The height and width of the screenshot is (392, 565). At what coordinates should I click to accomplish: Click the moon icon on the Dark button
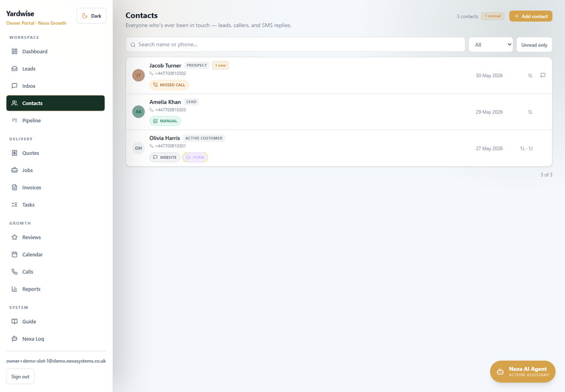point(85,16)
